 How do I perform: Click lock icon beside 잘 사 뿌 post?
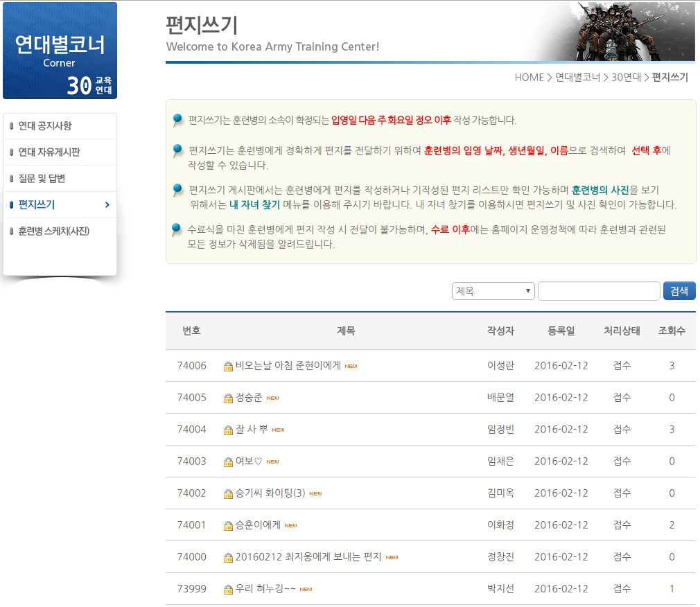point(228,430)
